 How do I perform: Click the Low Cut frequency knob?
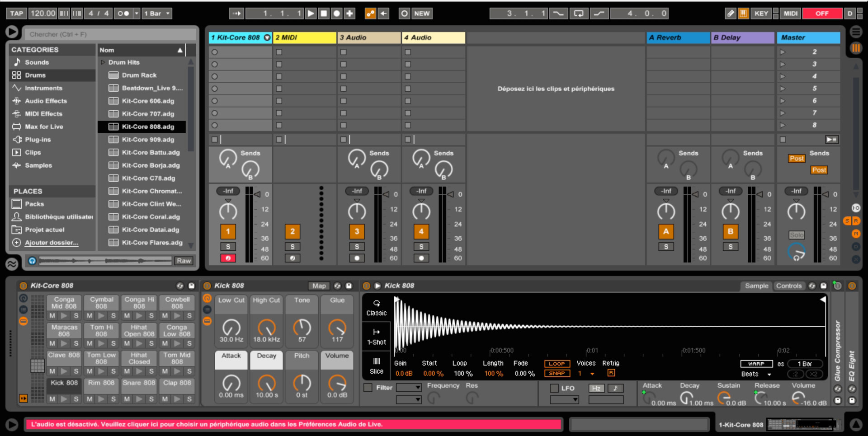point(231,327)
